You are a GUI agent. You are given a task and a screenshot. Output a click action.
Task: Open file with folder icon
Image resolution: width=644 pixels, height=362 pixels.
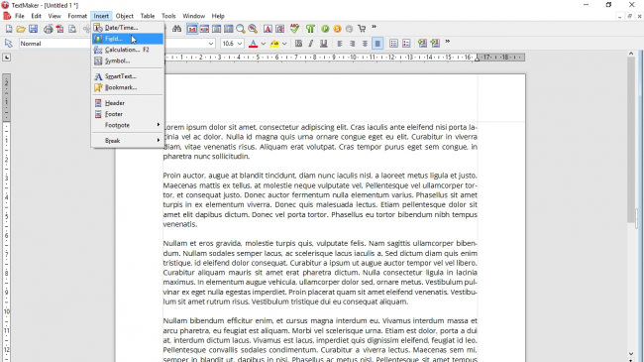pyautogui.click(x=21, y=29)
